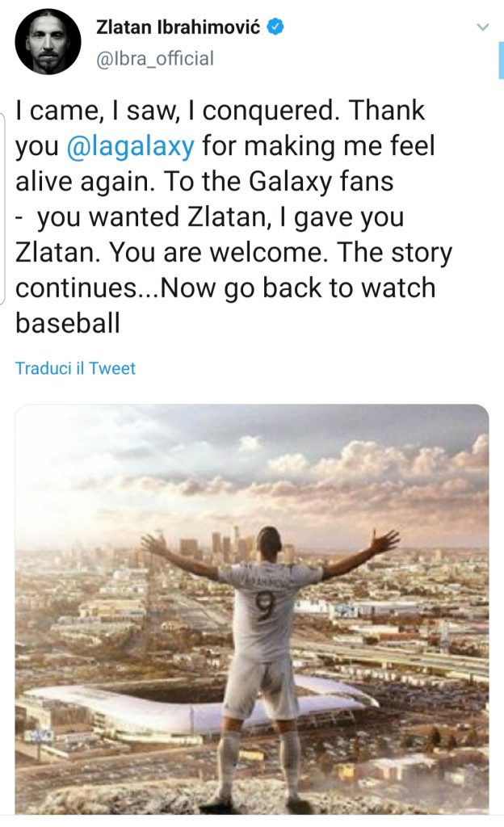
Task: Click the blue scrollbar at right edge
Action: pos(501,60)
